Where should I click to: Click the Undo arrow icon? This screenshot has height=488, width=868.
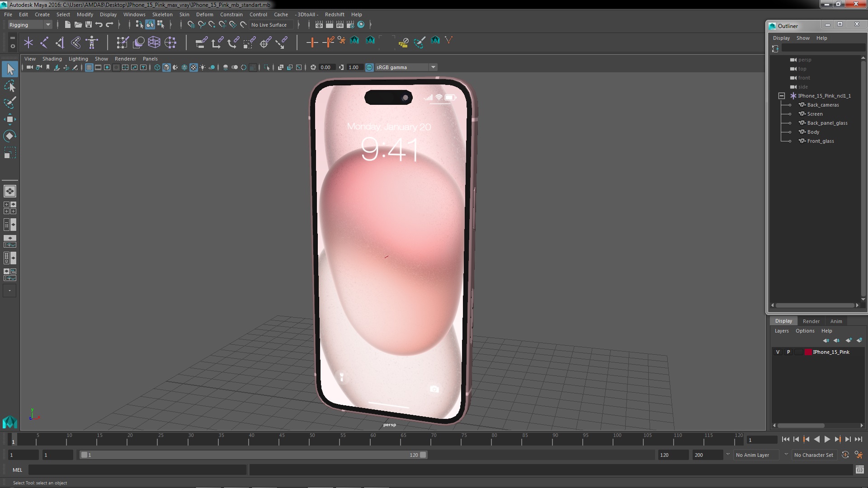tap(99, 25)
